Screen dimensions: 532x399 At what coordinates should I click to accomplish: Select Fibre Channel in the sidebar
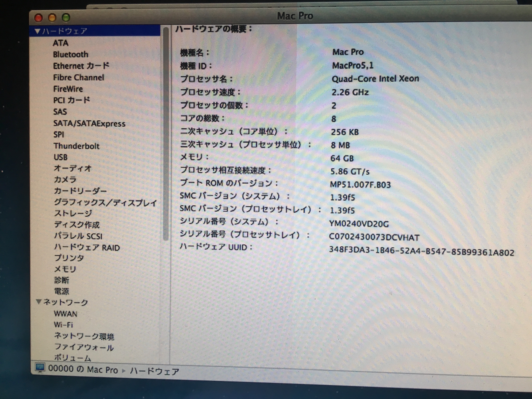(78, 77)
